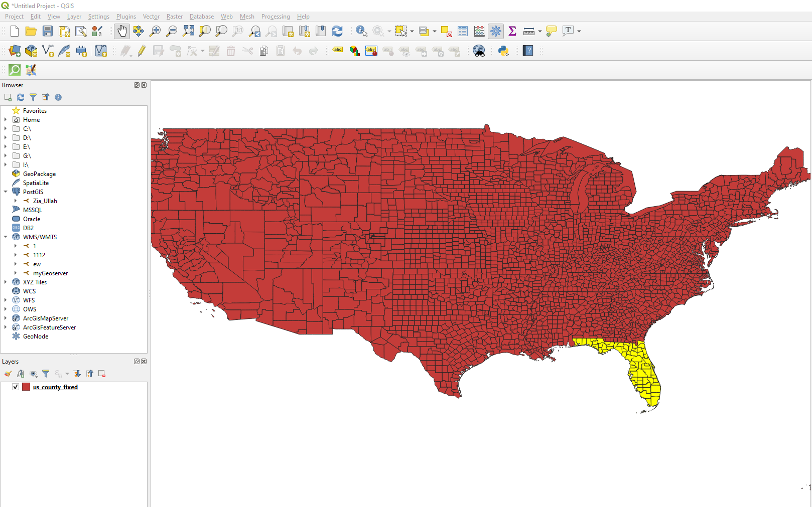Open the Processing menu

[x=276, y=17]
